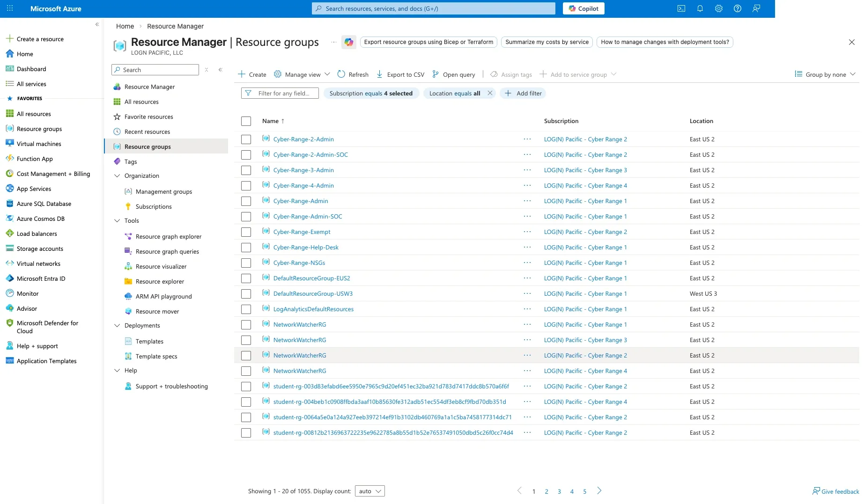Collapse the left portal sidebar

[x=97, y=24]
